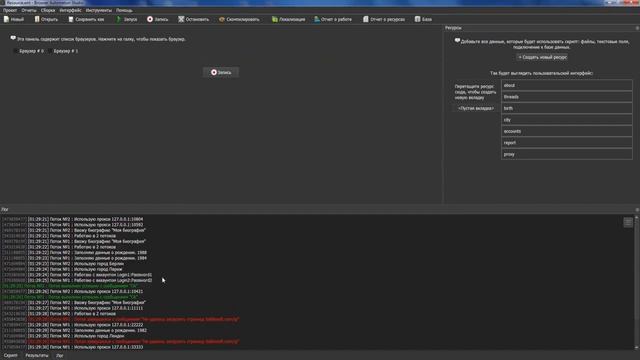Select the birth resource row
The image size is (640, 360).
click(x=567, y=108)
